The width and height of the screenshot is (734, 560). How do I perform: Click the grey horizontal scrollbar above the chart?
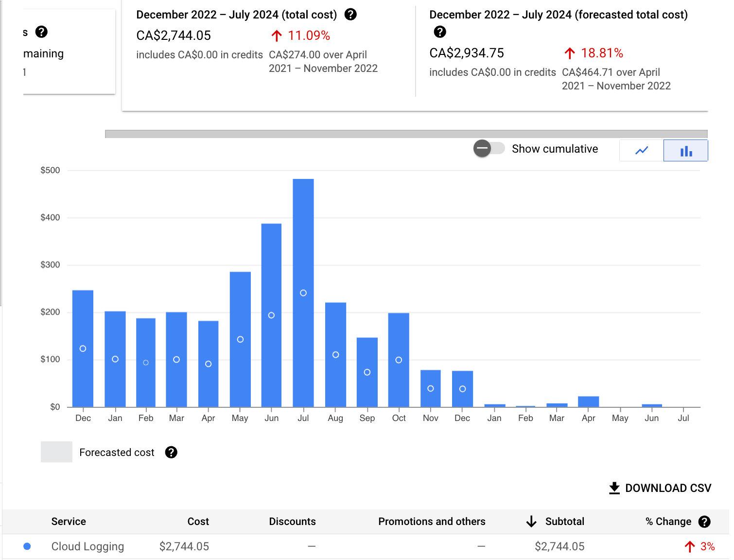(x=406, y=134)
